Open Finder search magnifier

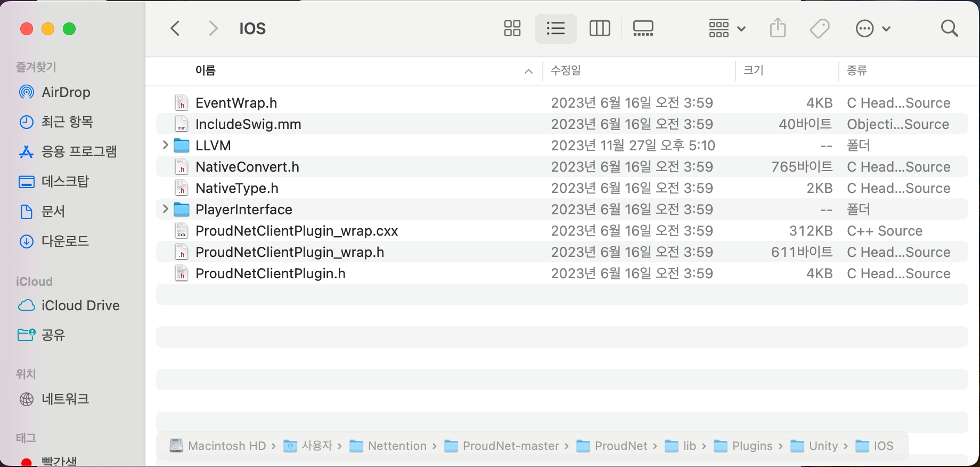click(949, 28)
